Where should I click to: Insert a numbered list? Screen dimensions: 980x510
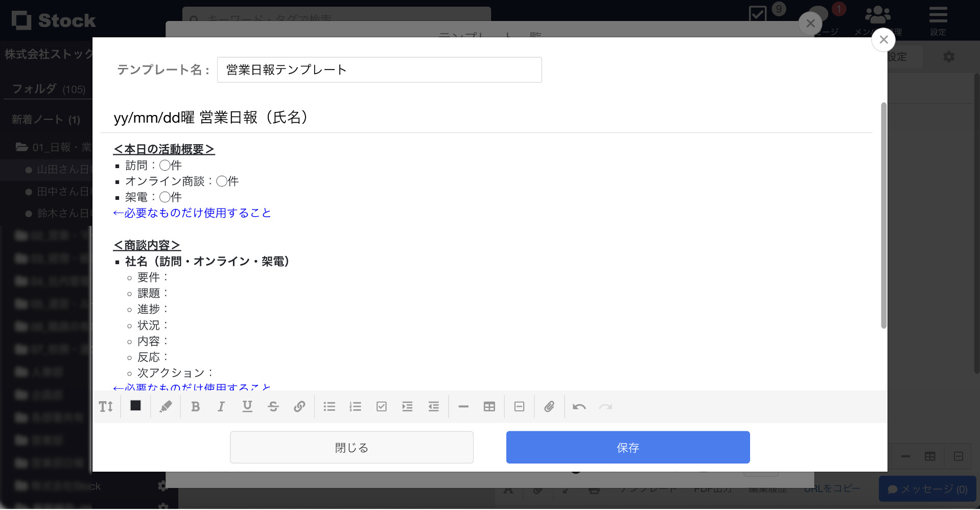pyautogui.click(x=355, y=406)
